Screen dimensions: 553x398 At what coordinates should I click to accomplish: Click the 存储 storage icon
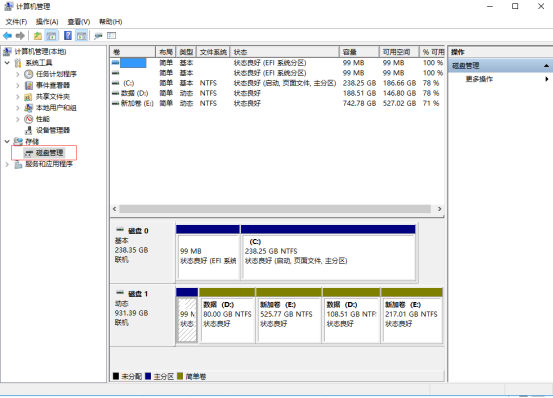click(x=18, y=142)
